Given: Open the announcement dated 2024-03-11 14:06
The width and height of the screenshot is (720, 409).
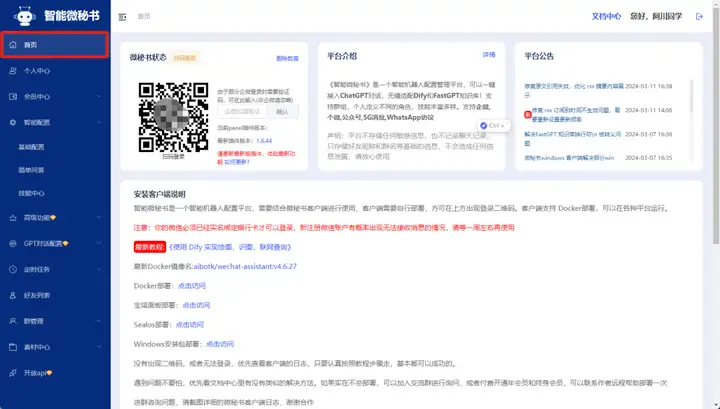Looking at the screenshot, I should tap(577, 115).
